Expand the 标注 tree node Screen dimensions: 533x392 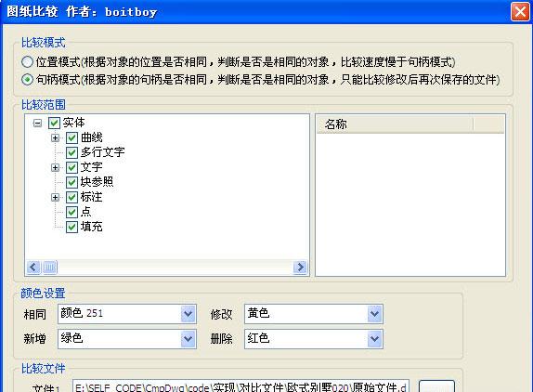click(x=55, y=198)
